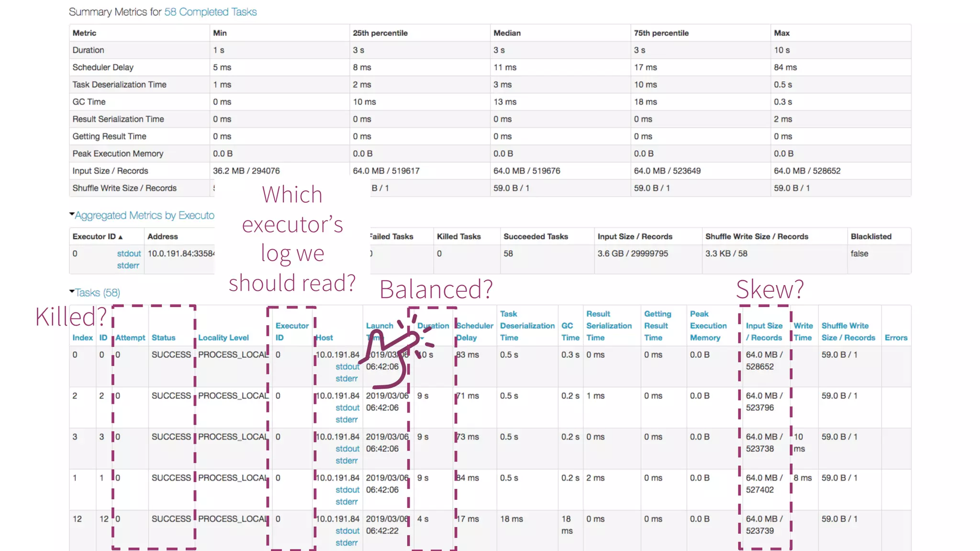Image resolution: width=980 pixels, height=551 pixels.
Task: Sort aggregated table by Blacklisted column
Action: [x=871, y=236]
